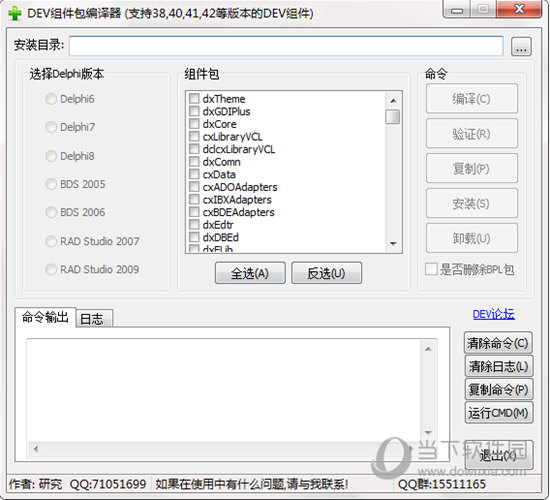This screenshot has width=550, height=500.
Task: Enable the dxDBEd package
Action: (194, 237)
